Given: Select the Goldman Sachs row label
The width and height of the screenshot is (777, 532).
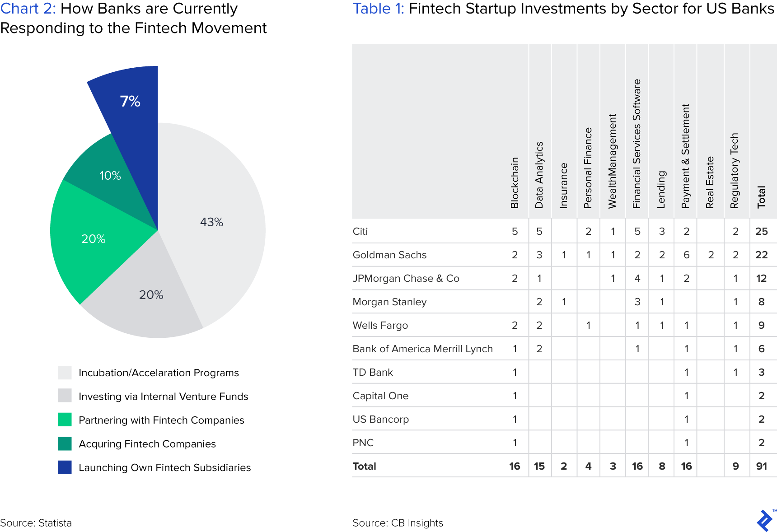Looking at the screenshot, I should pyautogui.click(x=389, y=255).
